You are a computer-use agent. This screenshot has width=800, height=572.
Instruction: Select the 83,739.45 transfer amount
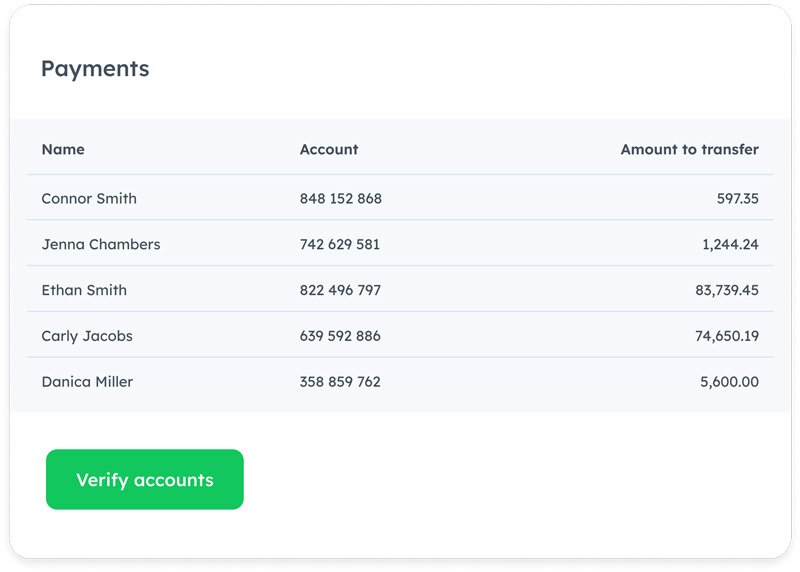tap(727, 290)
